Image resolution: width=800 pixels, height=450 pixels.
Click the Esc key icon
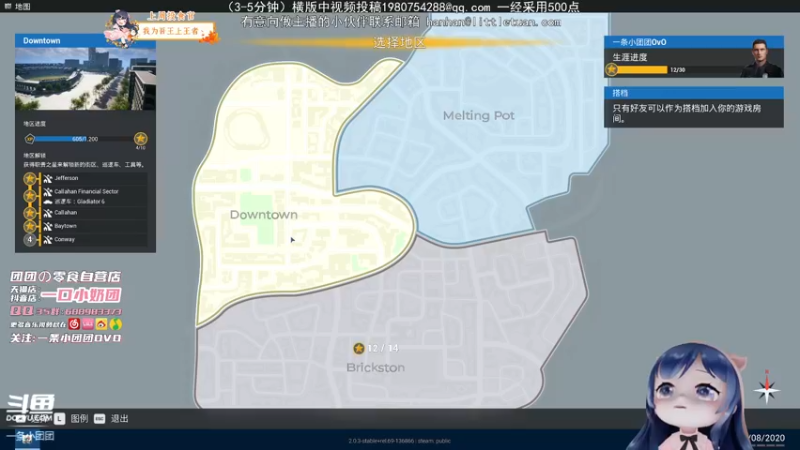click(x=99, y=418)
